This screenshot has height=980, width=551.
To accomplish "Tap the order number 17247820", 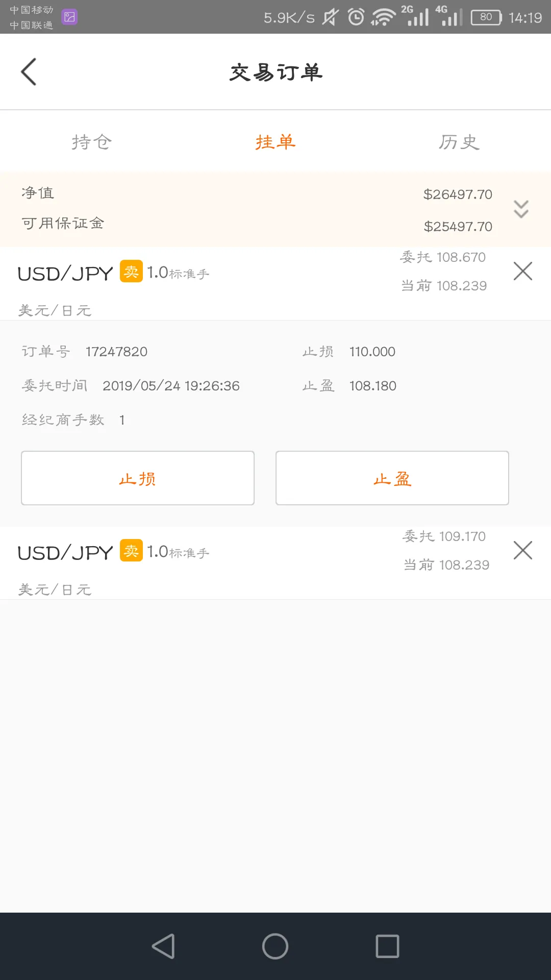I will (x=116, y=352).
